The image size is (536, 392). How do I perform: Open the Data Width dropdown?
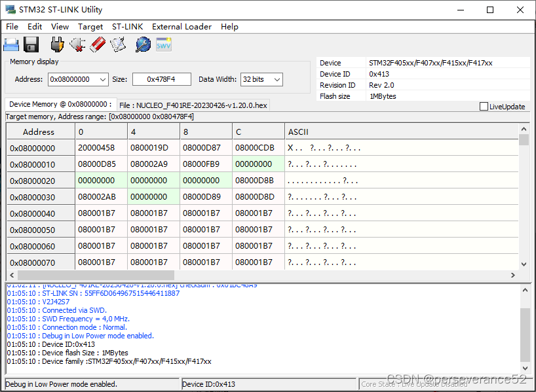point(277,80)
